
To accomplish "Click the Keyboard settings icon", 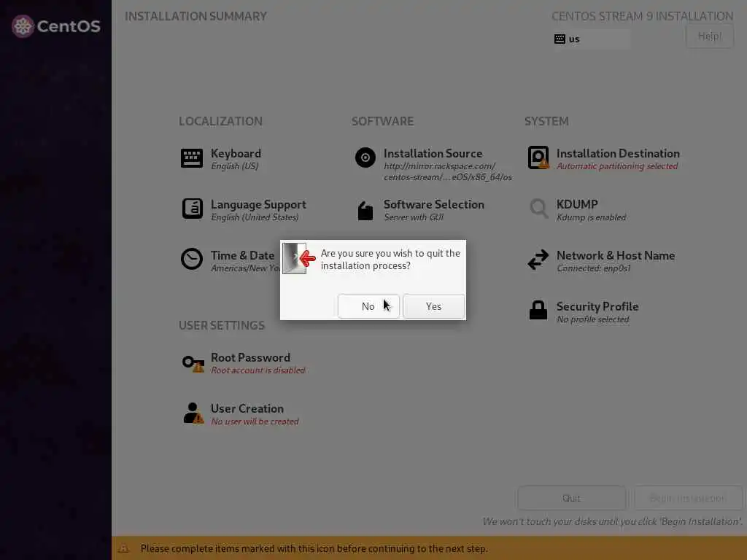I will (x=192, y=158).
